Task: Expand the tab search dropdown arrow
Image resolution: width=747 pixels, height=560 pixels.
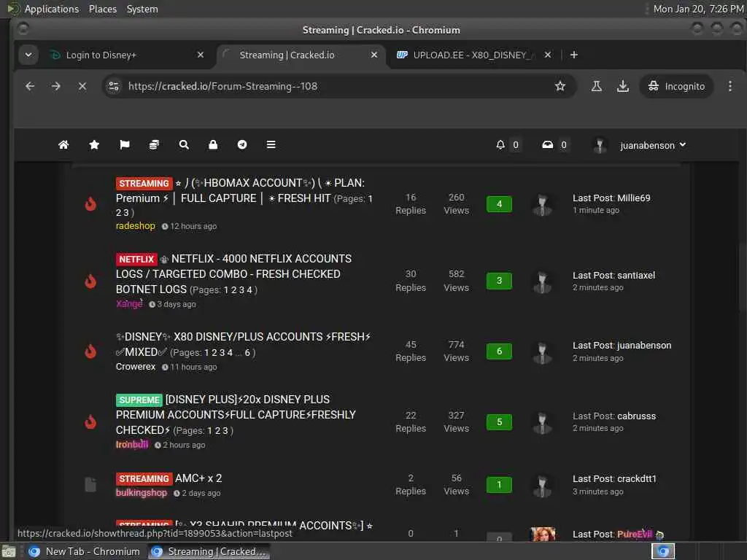Action: pos(28,55)
